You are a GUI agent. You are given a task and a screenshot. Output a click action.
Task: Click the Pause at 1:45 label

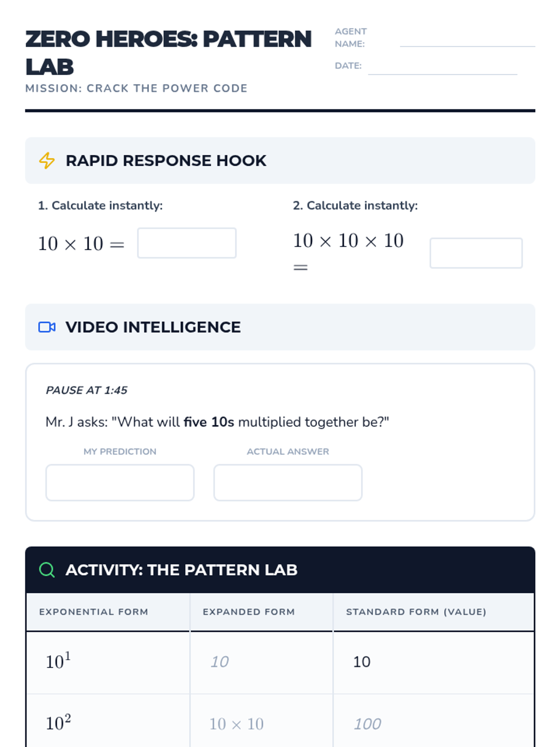86,390
